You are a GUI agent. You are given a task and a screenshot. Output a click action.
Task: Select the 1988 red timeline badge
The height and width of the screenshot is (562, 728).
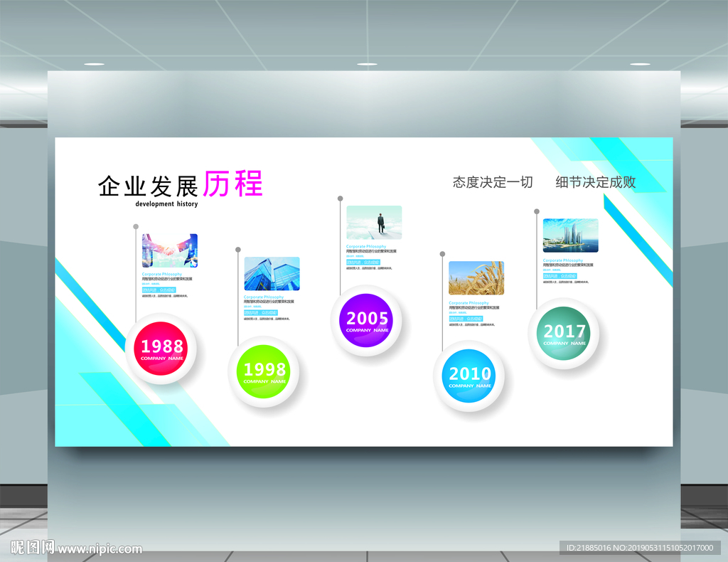click(x=160, y=349)
